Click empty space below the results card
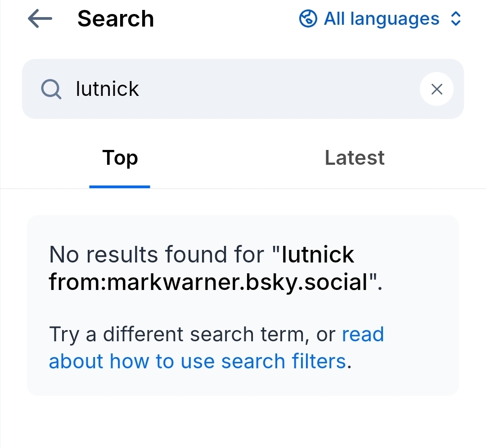Screen dimensions: 486x448 [x=243, y=423]
